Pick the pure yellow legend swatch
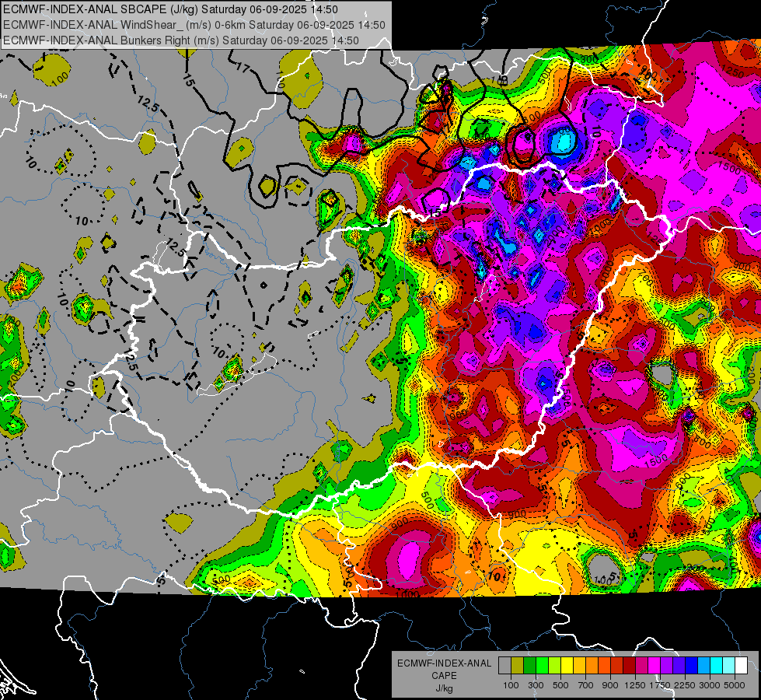 coord(567,665)
